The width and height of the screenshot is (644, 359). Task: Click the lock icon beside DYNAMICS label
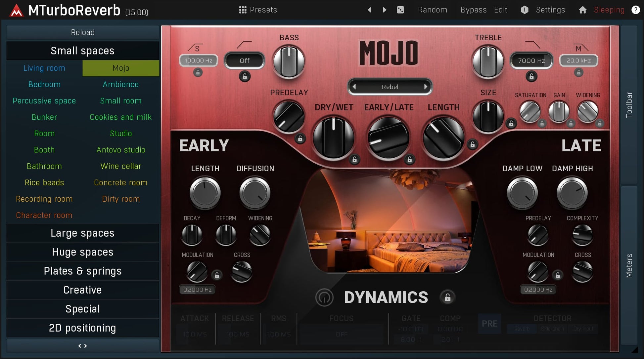tap(447, 297)
